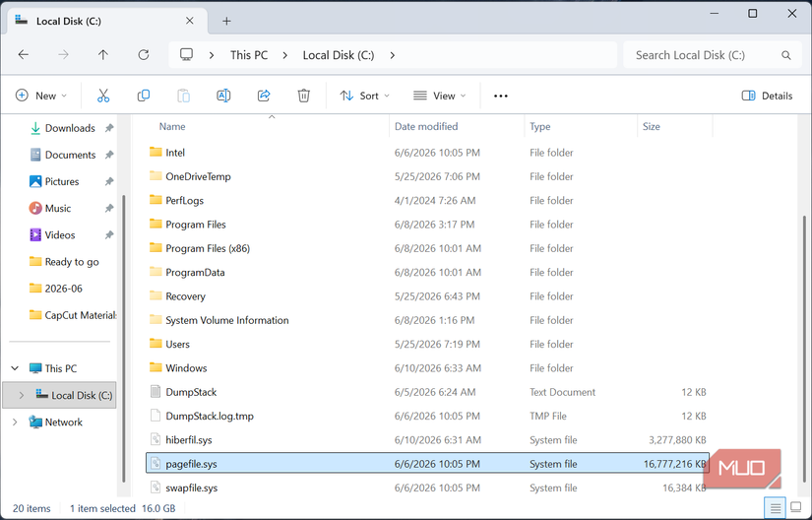Switch to details list view icon in status bar
The image size is (812, 520).
click(x=776, y=508)
